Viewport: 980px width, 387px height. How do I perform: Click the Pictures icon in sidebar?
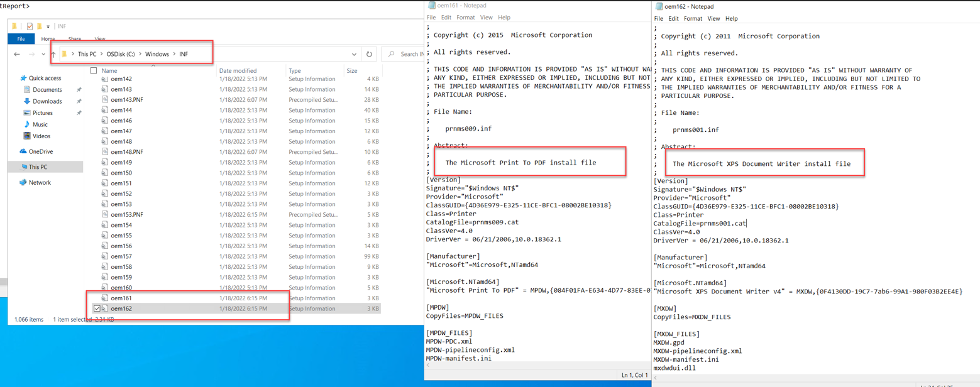tap(27, 112)
